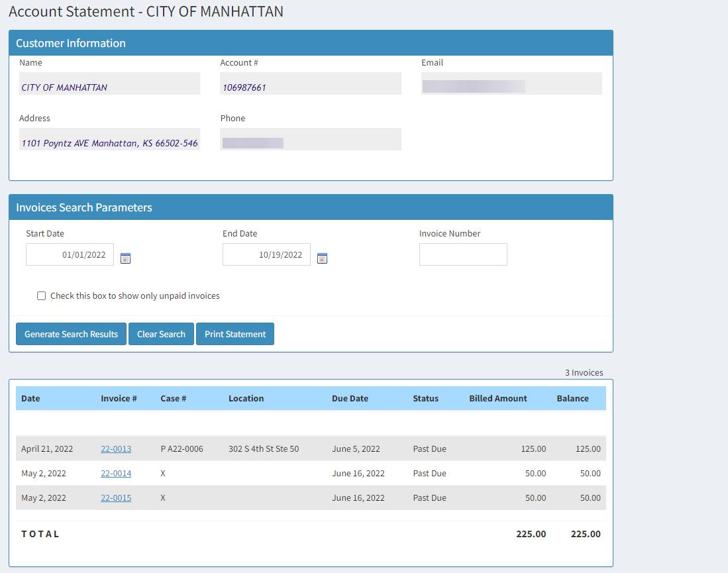728x573 pixels.
Task: Click May 2, 2022 date for invoice 22-0015
Action: coord(44,497)
